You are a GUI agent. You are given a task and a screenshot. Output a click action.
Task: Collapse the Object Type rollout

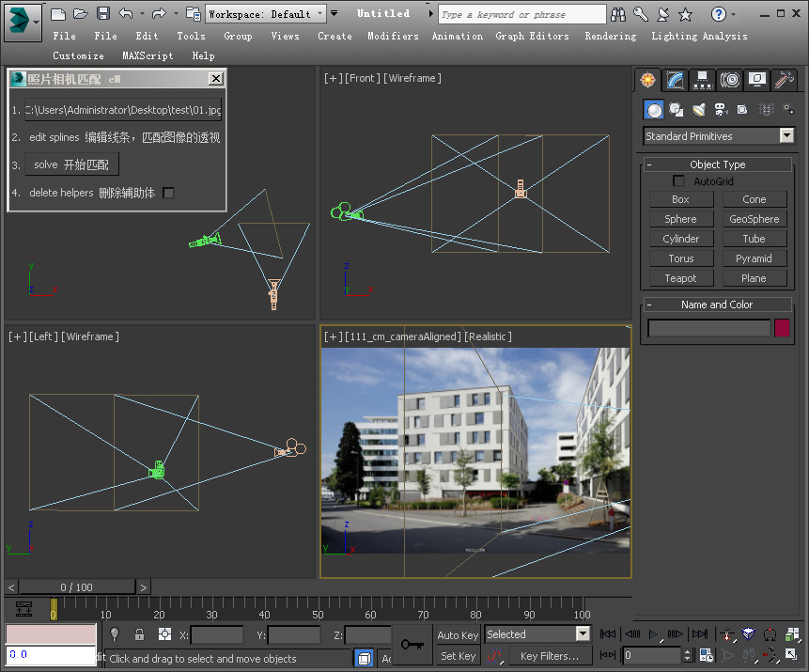[718, 164]
